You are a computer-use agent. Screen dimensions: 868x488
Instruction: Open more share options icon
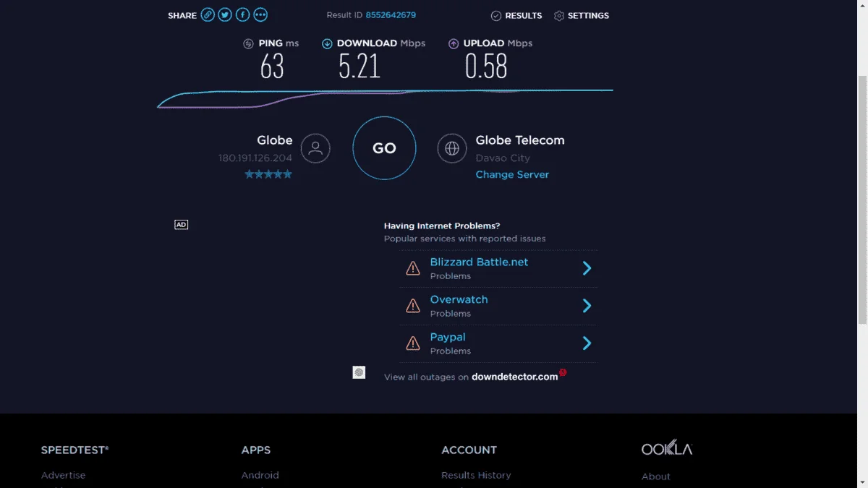point(260,15)
